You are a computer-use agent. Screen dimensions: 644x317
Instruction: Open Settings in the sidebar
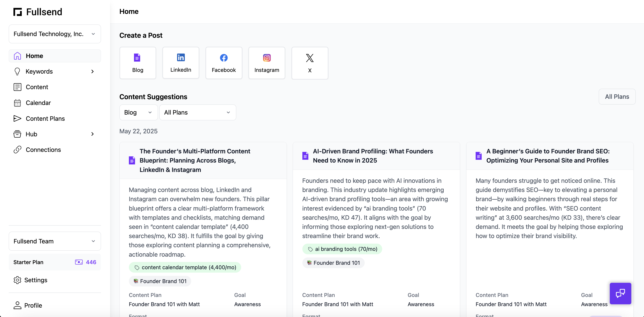pyautogui.click(x=36, y=280)
